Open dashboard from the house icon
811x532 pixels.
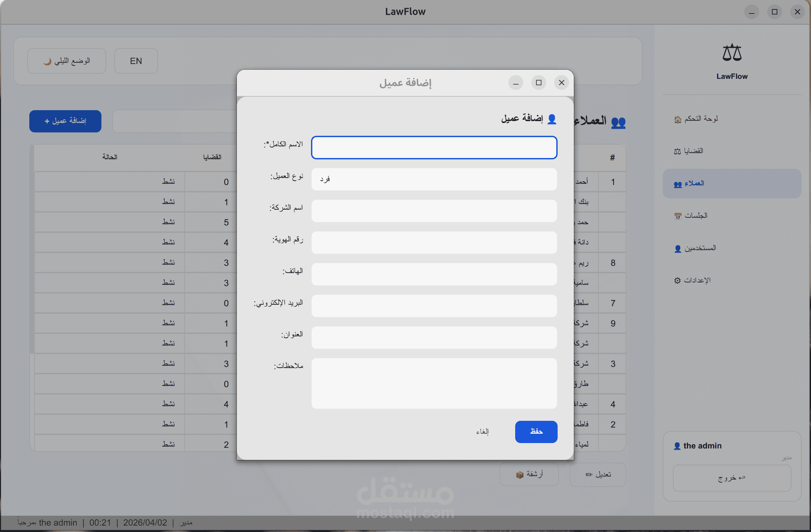tap(678, 119)
